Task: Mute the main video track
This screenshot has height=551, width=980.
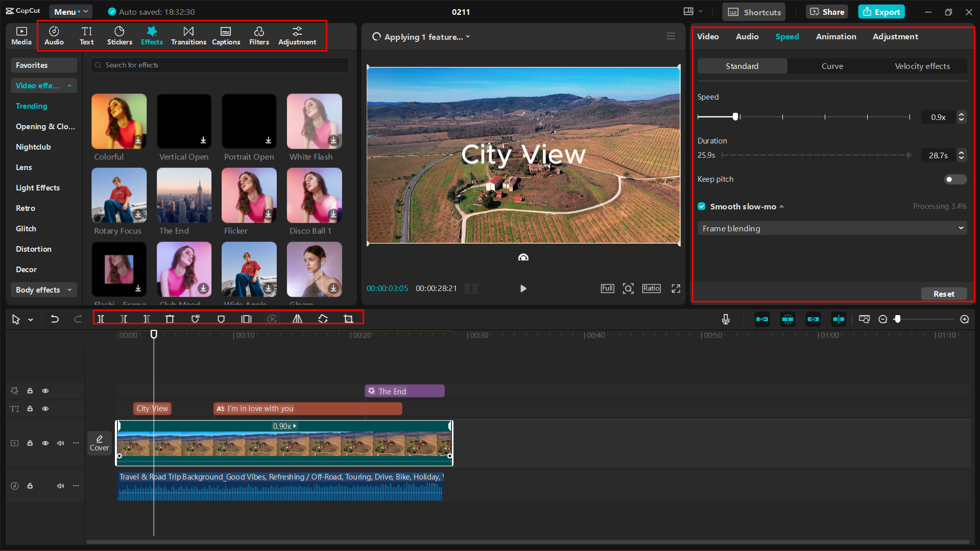Action: click(x=61, y=443)
